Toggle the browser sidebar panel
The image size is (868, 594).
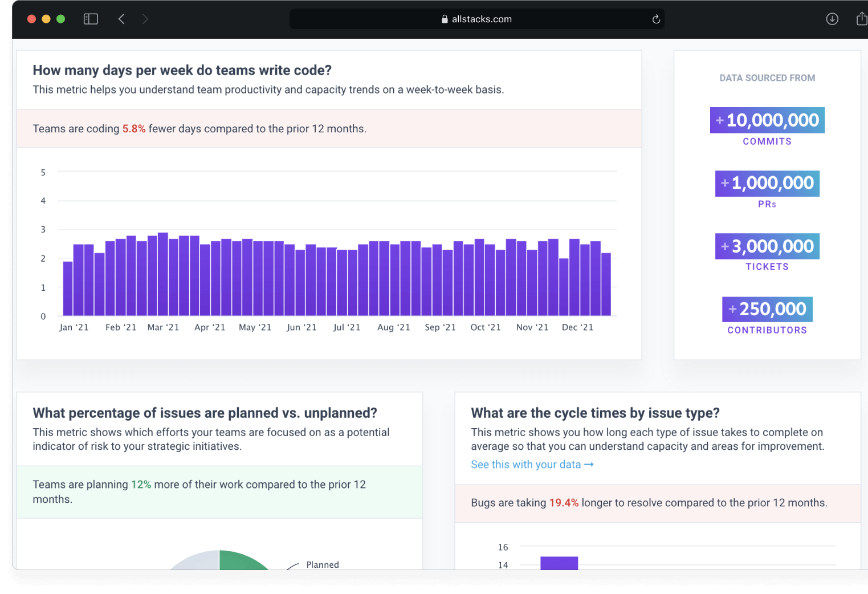(x=90, y=18)
